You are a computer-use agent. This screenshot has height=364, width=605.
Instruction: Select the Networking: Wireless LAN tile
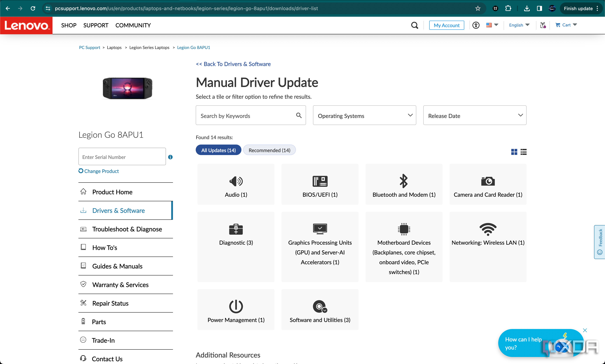tap(488, 247)
